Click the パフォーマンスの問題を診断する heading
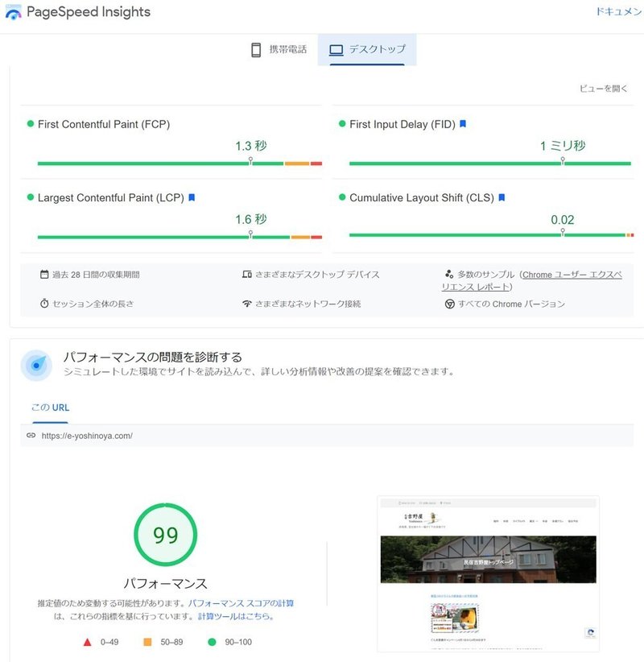The height and width of the screenshot is (662, 644). 153,358
